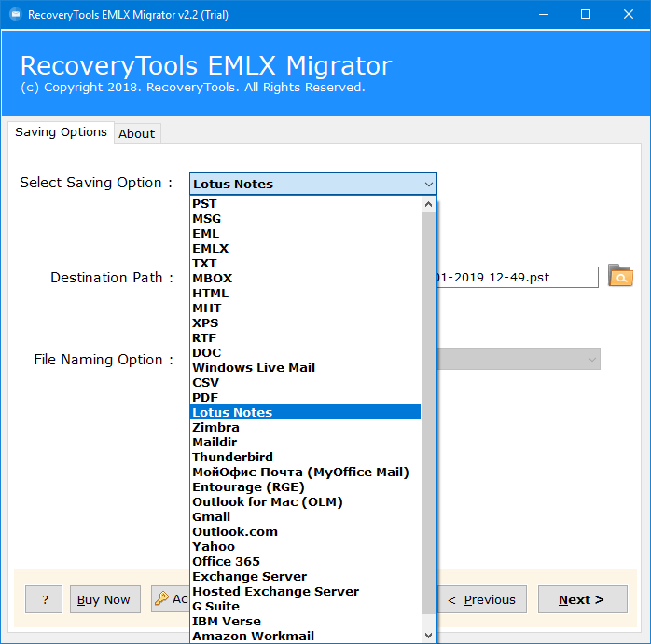Click the Next button

tap(583, 599)
